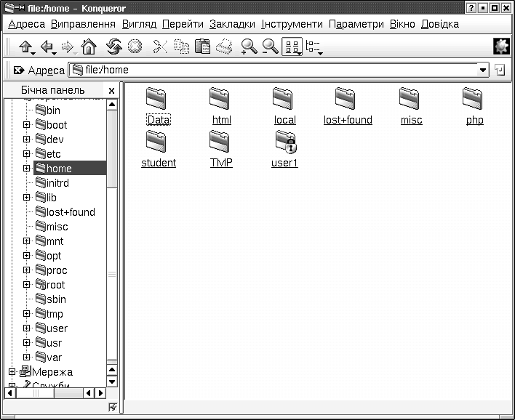Expand the boot folder tree node
This screenshot has width=515, height=420.
point(27,125)
